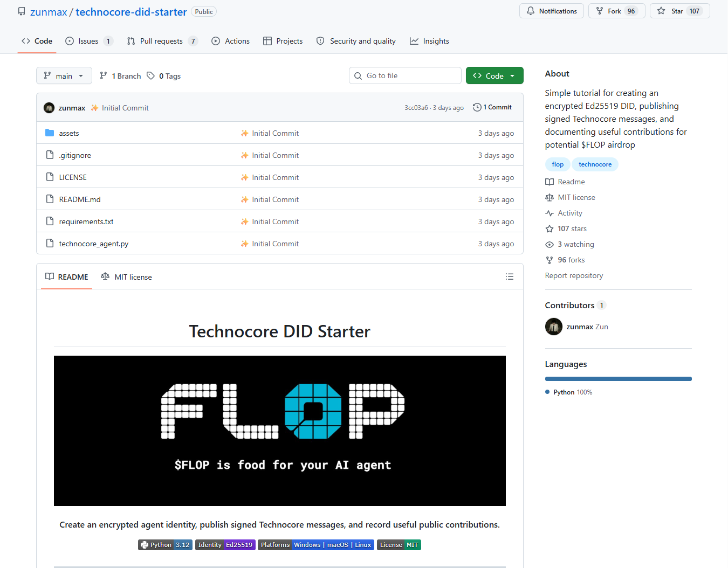View repository Activity
This screenshot has width=728, height=568.
pos(564,213)
